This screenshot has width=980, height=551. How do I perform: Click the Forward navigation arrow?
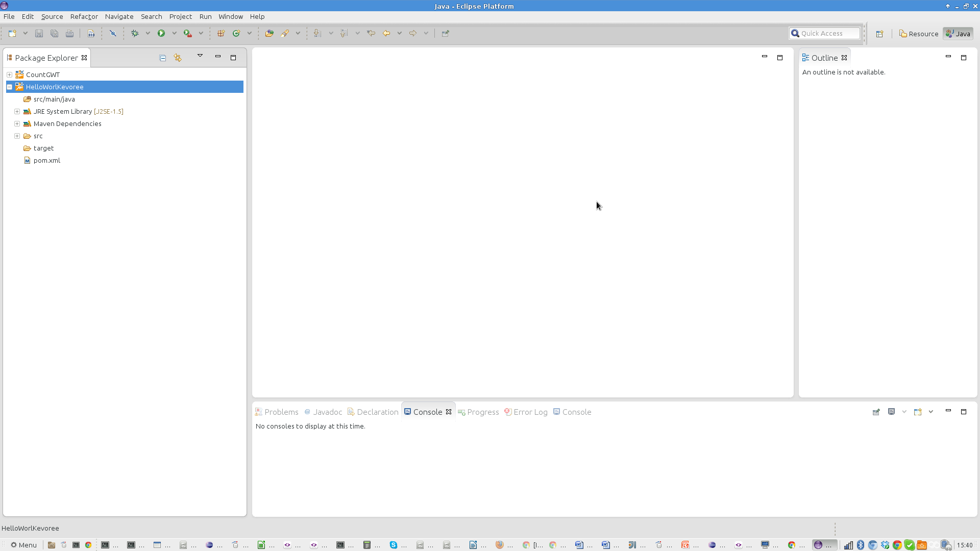(413, 33)
